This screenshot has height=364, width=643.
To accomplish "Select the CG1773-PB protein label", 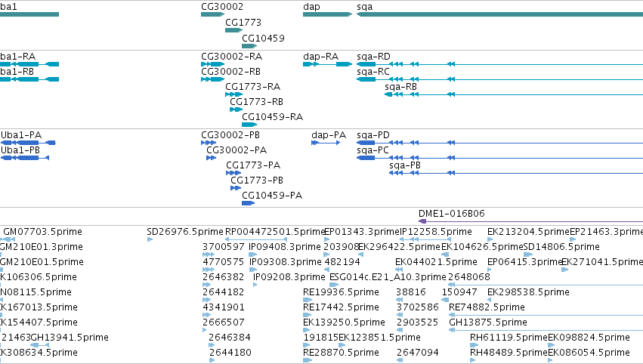I will coord(257,180).
